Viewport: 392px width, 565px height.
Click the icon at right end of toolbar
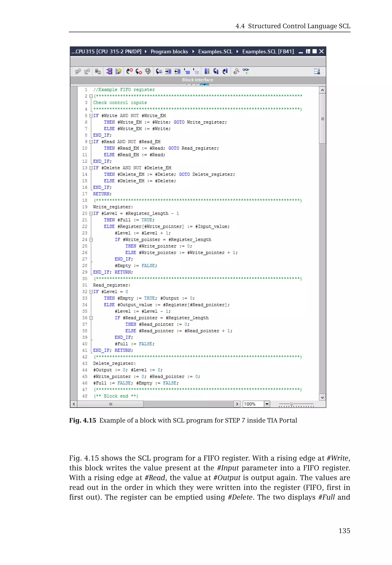coord(317,71)
